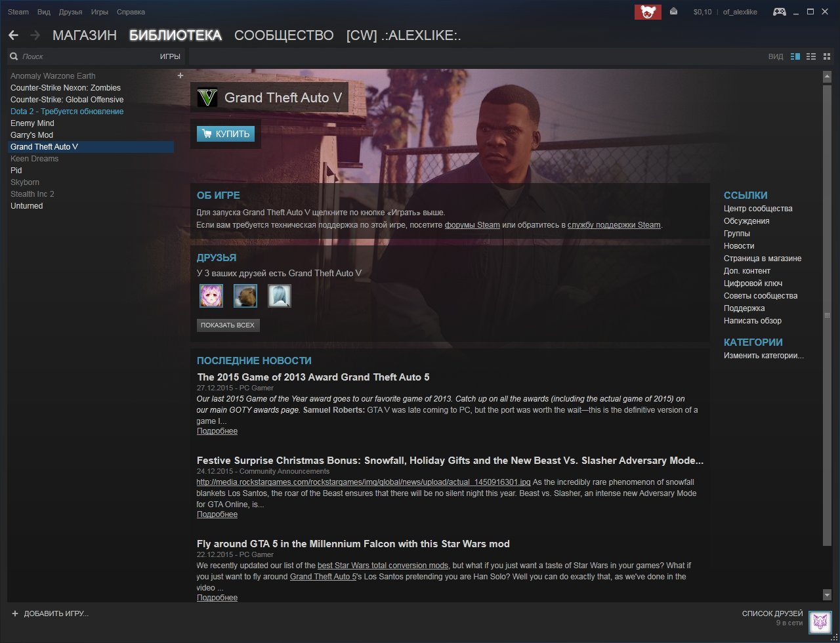
Task: Open the inbox envelope icon
Action: [x=673, y=12]
